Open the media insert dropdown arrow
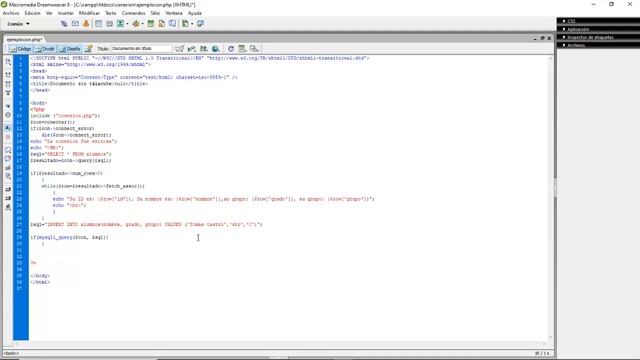This screenshot has width=640, height=360. coord(142,24)
